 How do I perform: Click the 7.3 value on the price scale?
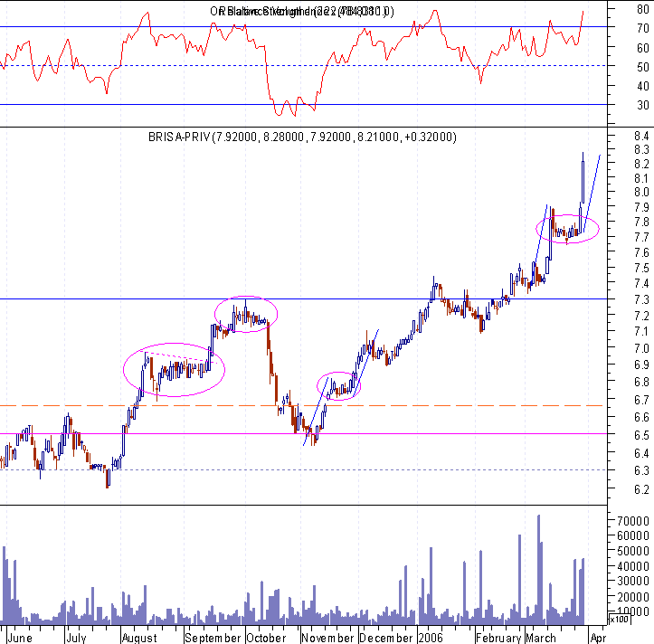point(641,299)
